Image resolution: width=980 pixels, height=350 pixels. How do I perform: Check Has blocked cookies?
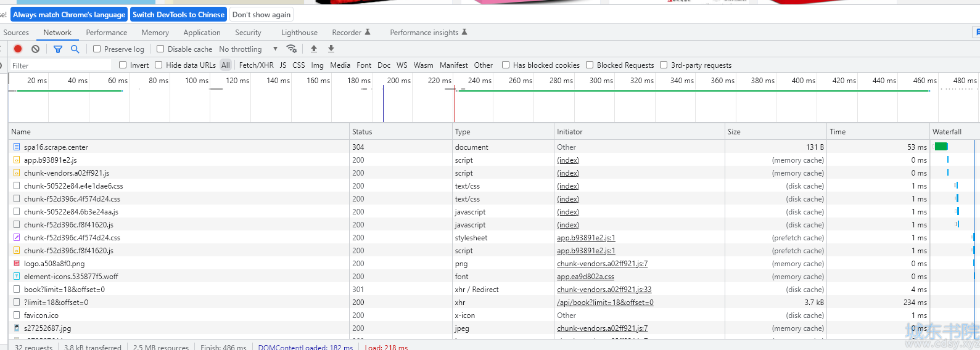click(x=506, y=65)
